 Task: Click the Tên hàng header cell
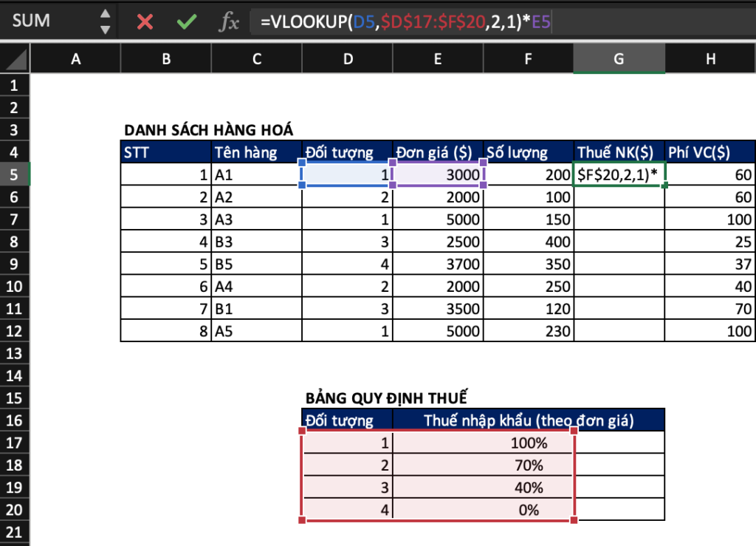[x=256, y=152]
